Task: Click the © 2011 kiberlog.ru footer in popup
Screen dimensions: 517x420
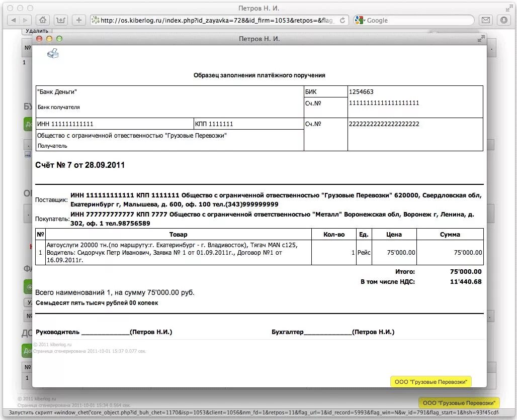Action: coord(52,345)
